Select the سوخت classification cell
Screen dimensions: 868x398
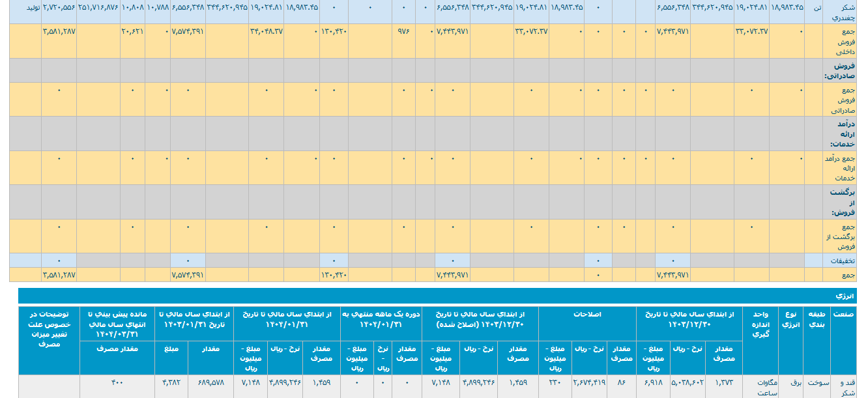817,383
